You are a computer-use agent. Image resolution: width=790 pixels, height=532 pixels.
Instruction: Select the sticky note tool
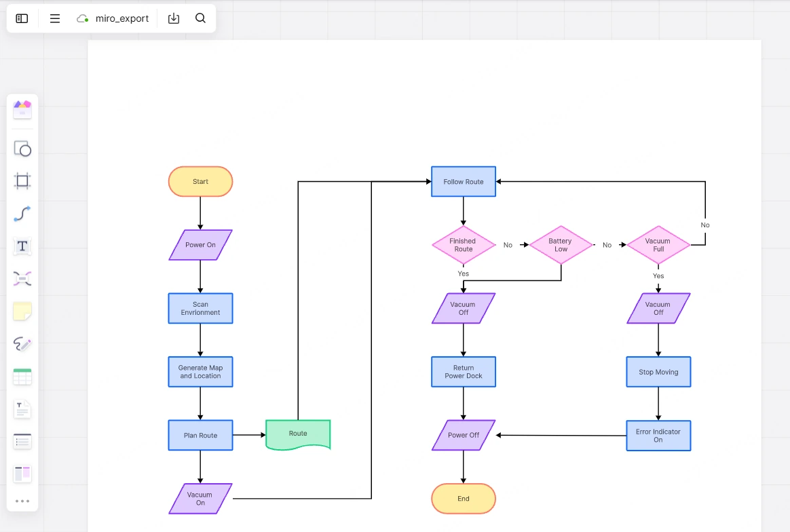[22, 311]
